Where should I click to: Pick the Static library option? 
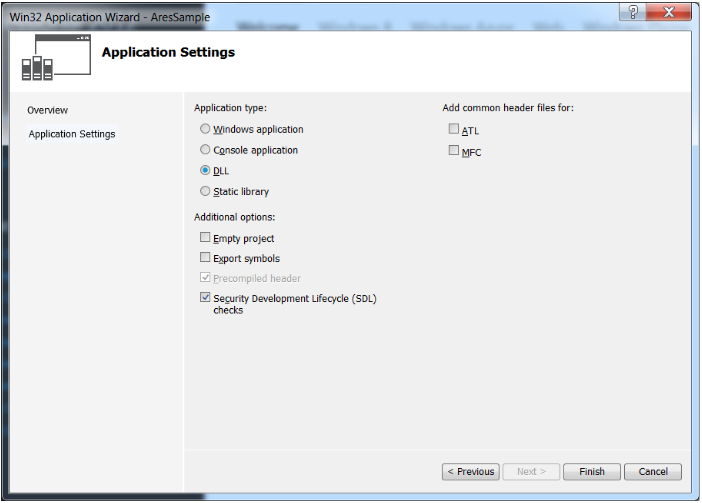click(x=205, y=191)
